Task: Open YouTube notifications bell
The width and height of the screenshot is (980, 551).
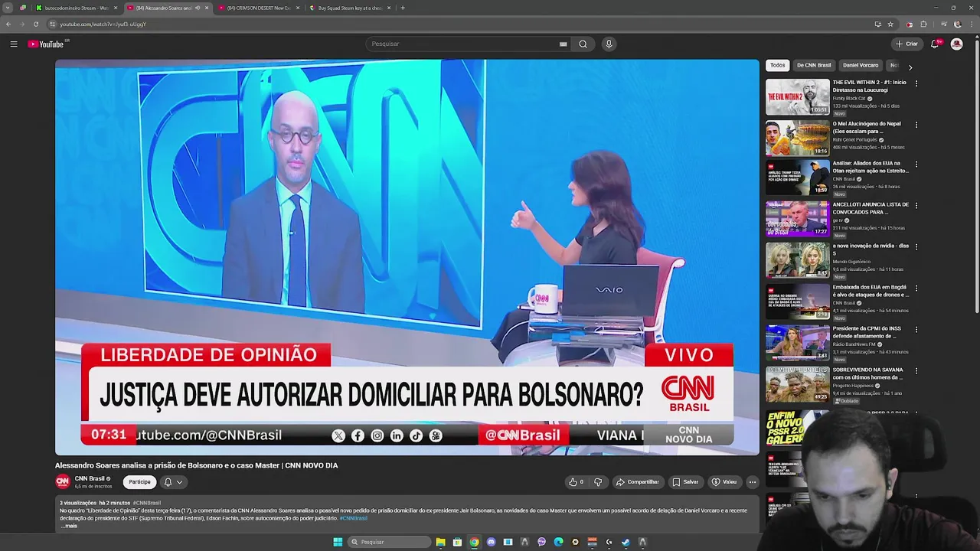Action: (935, 44)
